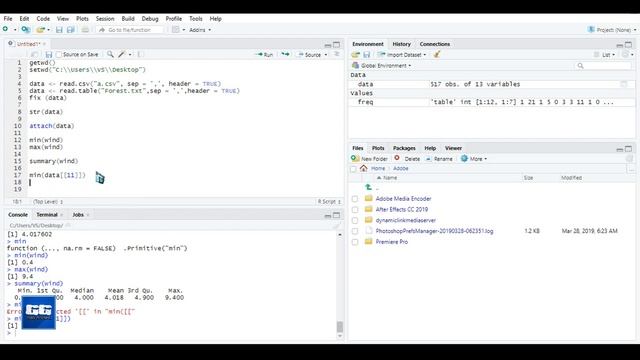640x360 pixels.
Task: Check the After Effects CC 2019 checkbox
Action: pyautogui.click(x=355, y=209)
